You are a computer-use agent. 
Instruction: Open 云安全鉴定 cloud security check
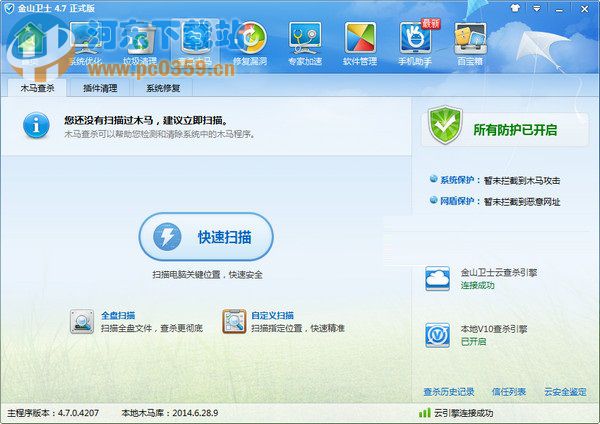pos(565,391)
